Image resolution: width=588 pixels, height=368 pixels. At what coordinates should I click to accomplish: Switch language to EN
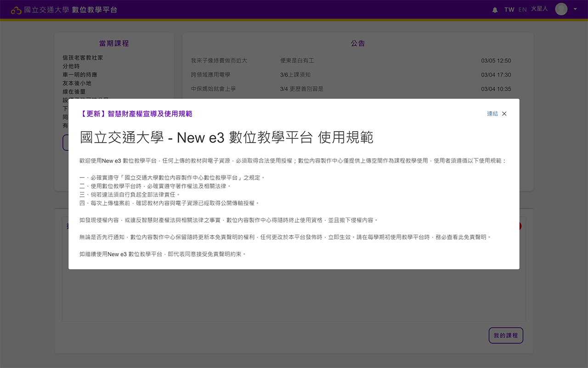[522, 10]
